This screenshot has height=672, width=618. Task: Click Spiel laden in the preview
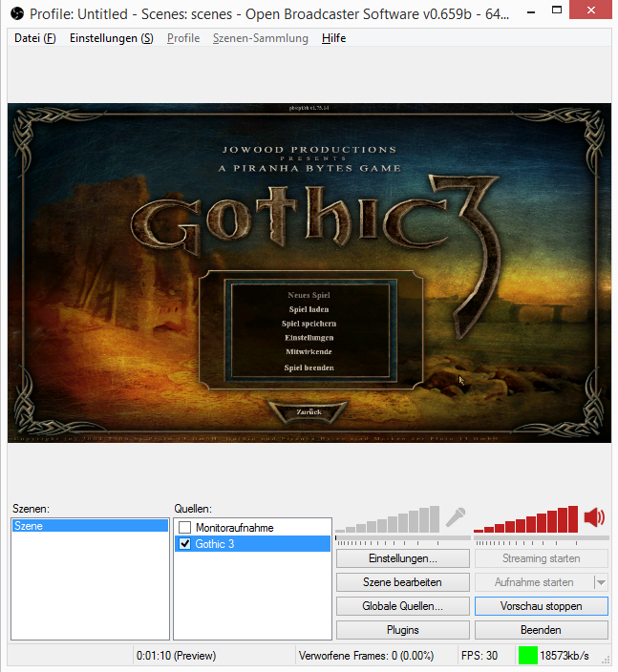click(309, 309)
